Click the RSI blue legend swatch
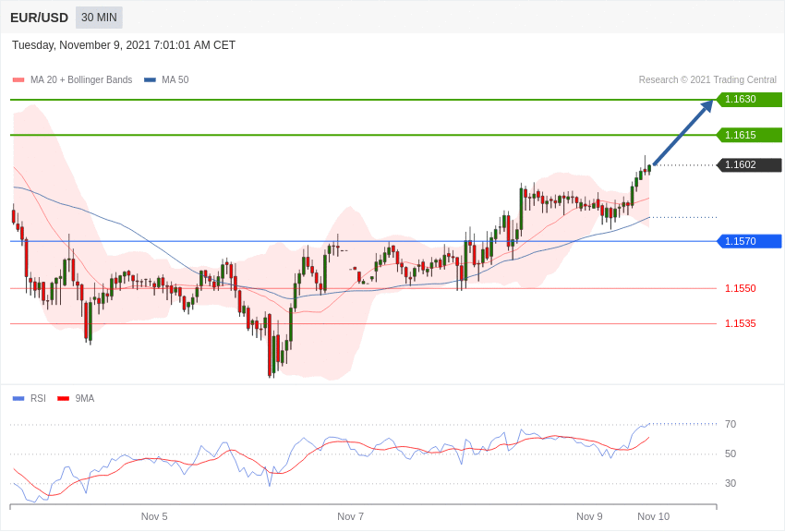 pyautogui.click(x=18, y=398)
